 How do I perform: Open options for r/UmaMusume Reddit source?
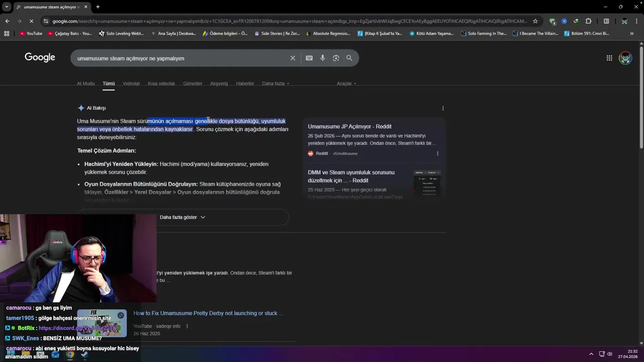(x=437, y=153)
